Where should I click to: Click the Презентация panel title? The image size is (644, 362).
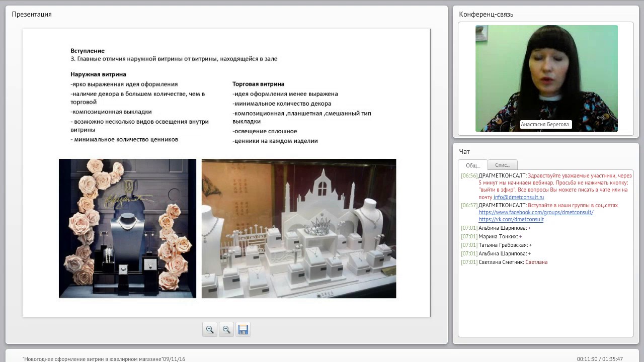32,14
